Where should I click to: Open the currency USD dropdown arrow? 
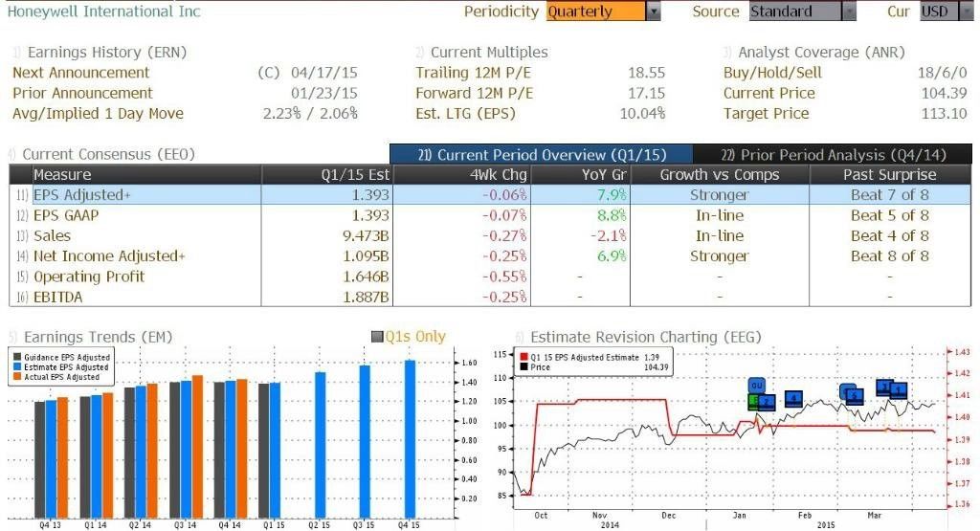966,11
